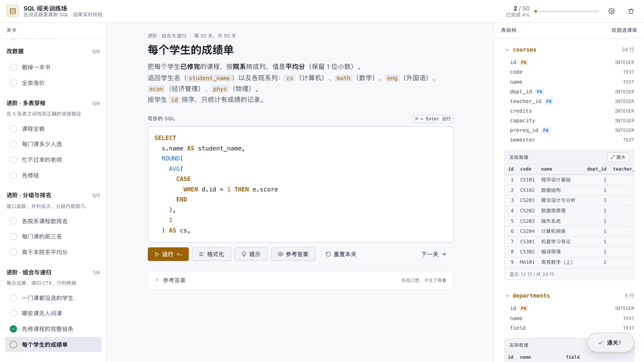Run the SQL with 运行 button
This screenshot has width=644, height=362.
168,254
